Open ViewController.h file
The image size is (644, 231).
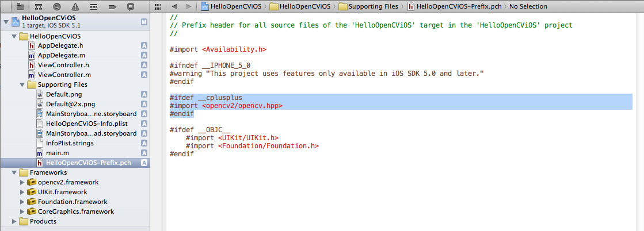click(63, 65)
